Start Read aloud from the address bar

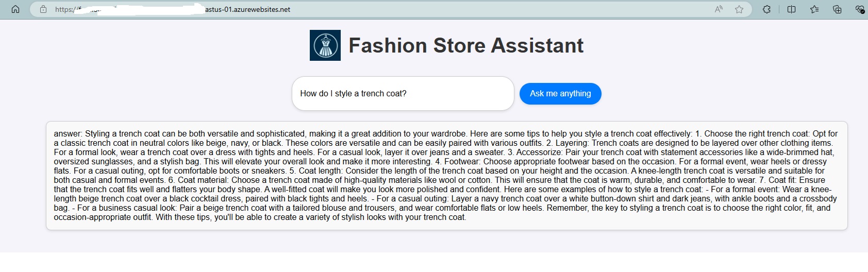click(x=719, y=9)
